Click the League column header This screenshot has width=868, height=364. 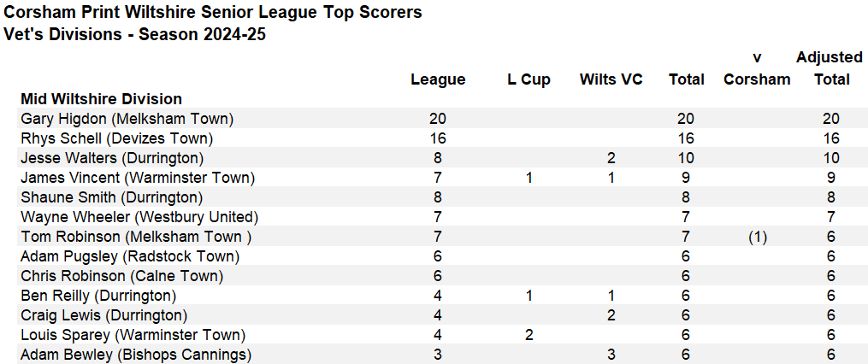(438, 79)
